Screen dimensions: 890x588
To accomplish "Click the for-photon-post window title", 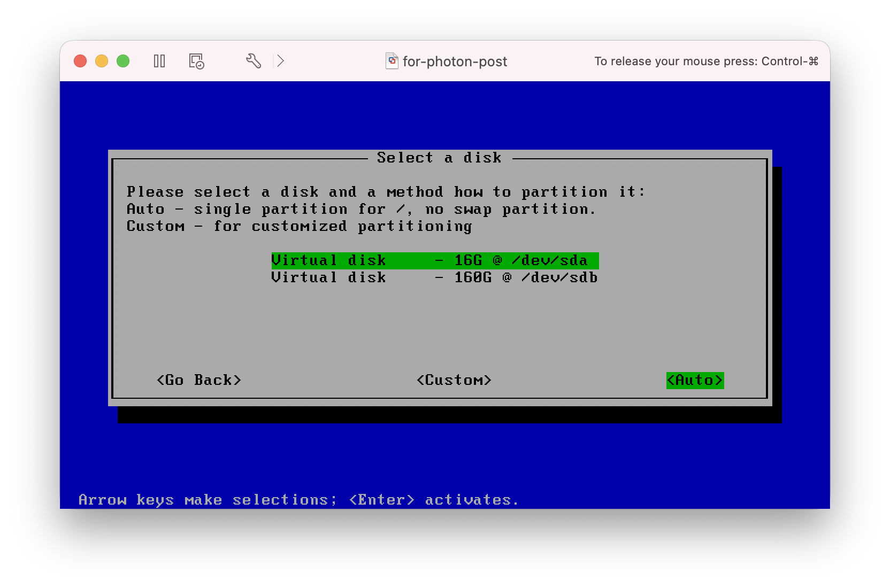I will [455, 61].
